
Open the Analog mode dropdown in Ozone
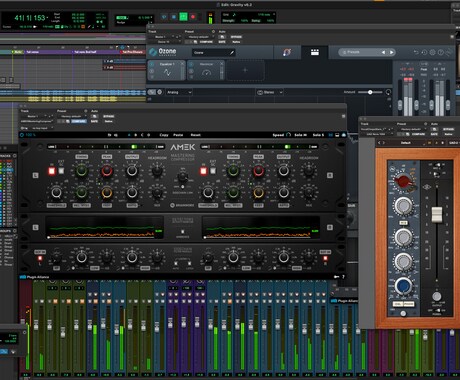point(179,92)
